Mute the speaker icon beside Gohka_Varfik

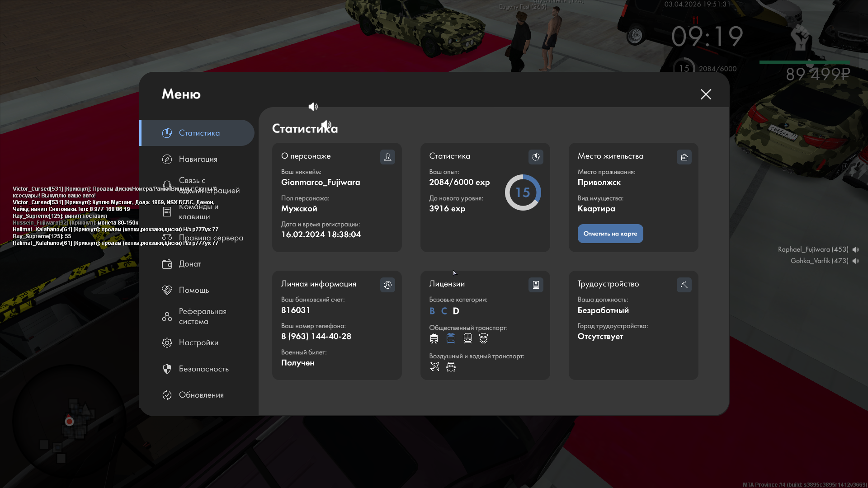coord(856,261)
